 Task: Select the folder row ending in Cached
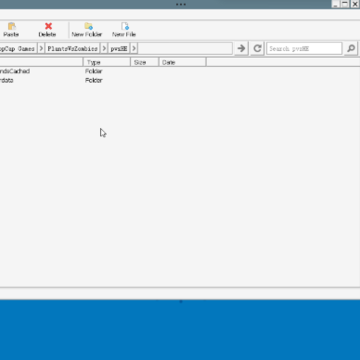pos(15,71)
